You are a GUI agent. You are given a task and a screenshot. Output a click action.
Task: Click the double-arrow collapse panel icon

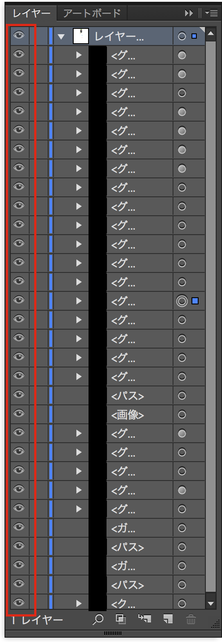click(x=189, y=13)
